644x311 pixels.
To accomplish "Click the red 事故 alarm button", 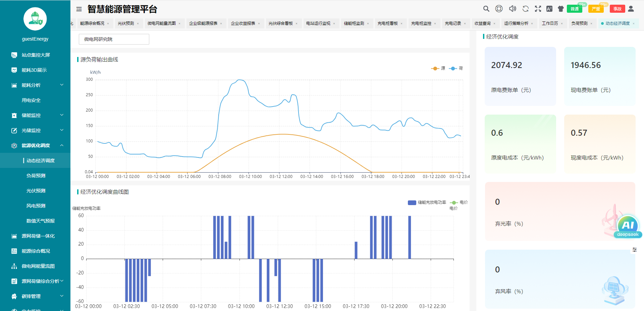I will tap(617, 9).
